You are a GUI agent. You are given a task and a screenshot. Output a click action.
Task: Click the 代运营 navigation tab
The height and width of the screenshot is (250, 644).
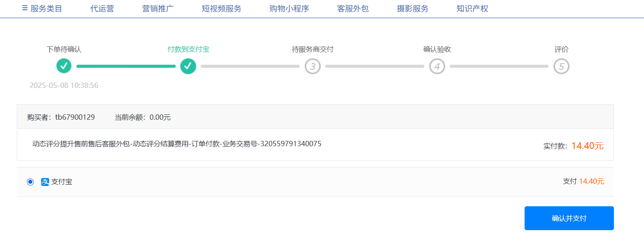tap(102, 8)
